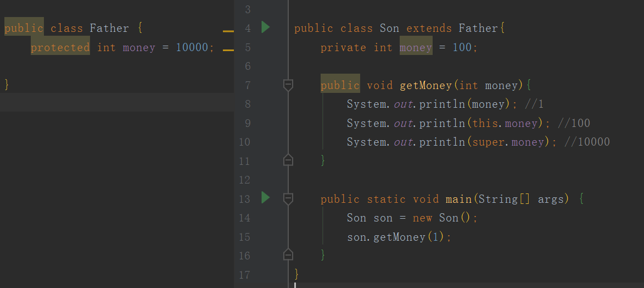Click 'super.money' expression on line 10
644x288 pixels.
[x=508, y=142]
